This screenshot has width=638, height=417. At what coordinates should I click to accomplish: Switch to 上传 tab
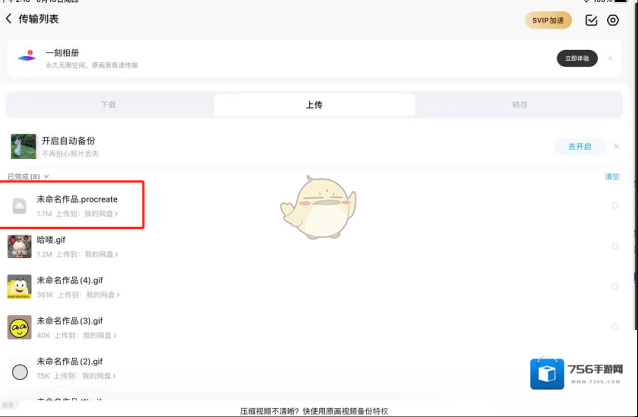click(x=314, y=105)
